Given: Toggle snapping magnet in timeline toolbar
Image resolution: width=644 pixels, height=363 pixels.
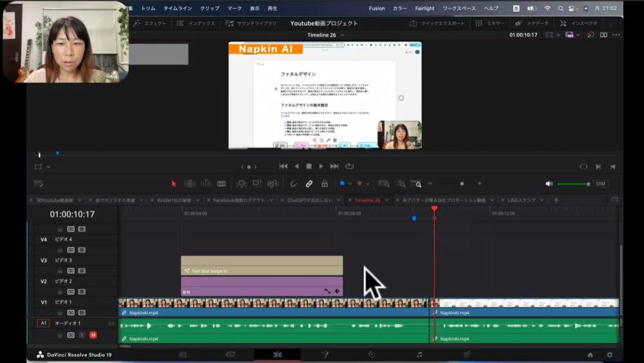Looking at the screenshot, I should [293, 184].
